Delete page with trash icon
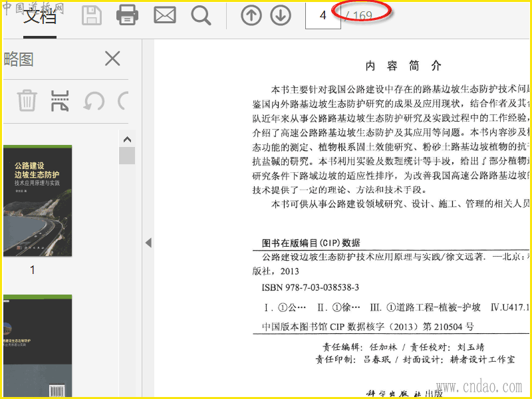The image size is (532, 399). [27, 101]
